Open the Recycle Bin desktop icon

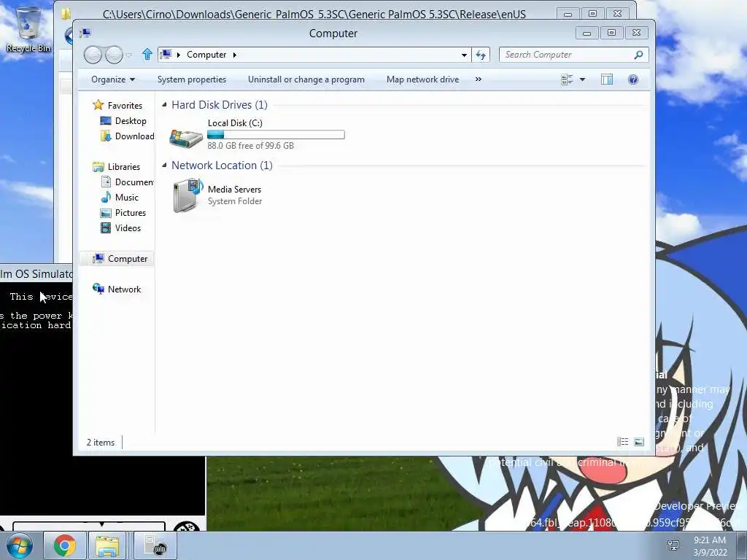(x=28, y=29)
